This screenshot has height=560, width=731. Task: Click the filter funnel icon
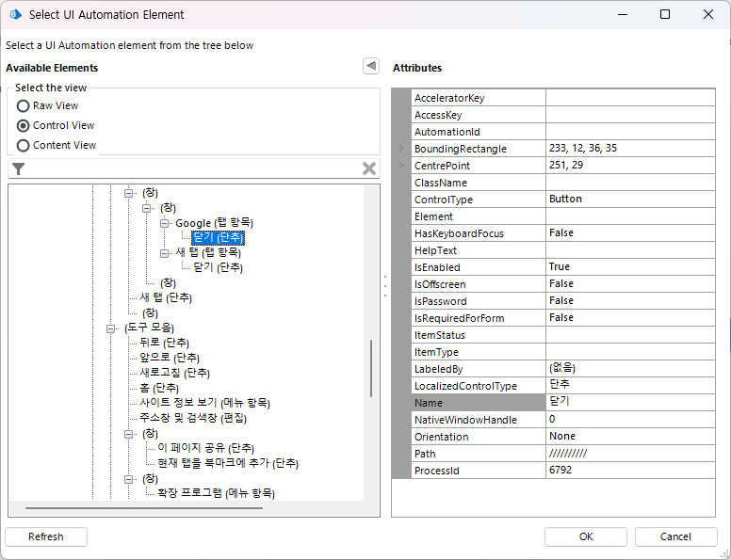[x=18, y=168]
